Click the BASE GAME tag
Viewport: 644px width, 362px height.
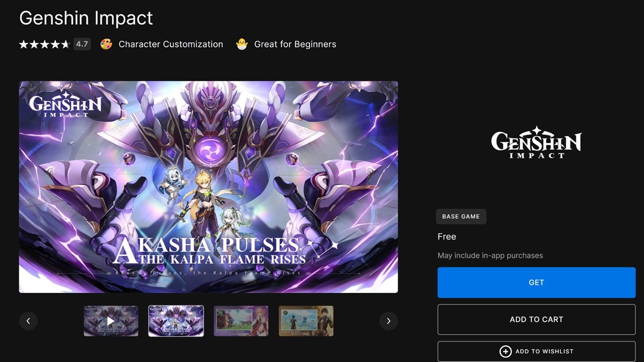[461, 217]
